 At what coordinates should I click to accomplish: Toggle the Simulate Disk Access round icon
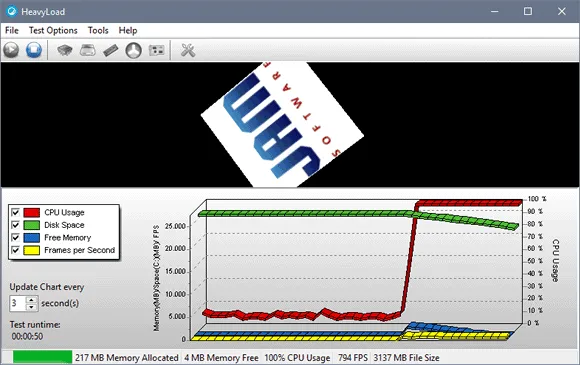click(134, 50)
